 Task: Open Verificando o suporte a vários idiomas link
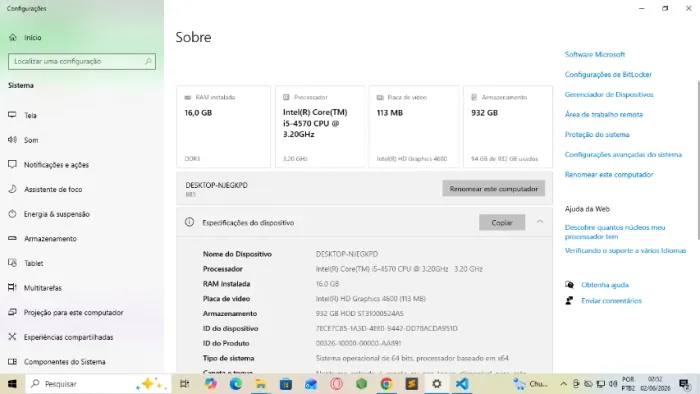coord(625,251)
